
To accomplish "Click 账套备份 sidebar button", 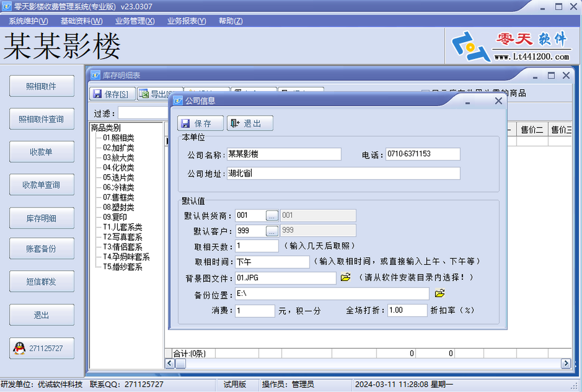I will click(x=42, y=249).
